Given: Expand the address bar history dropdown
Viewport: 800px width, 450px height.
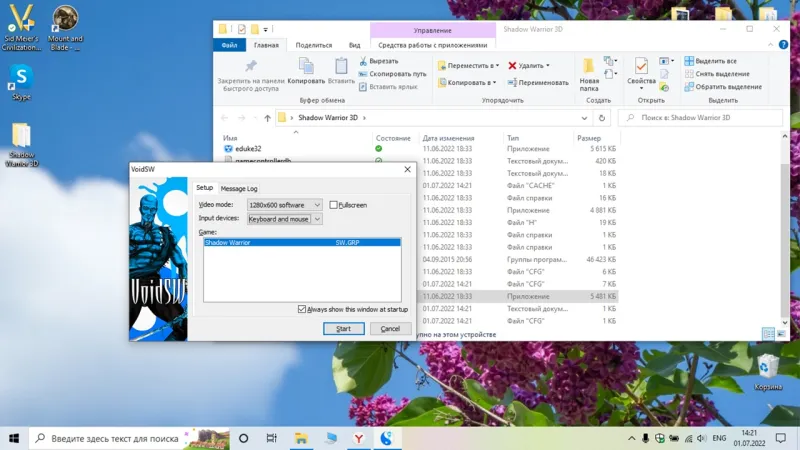Looking at the screenshot, I should [x=584, y=118].
